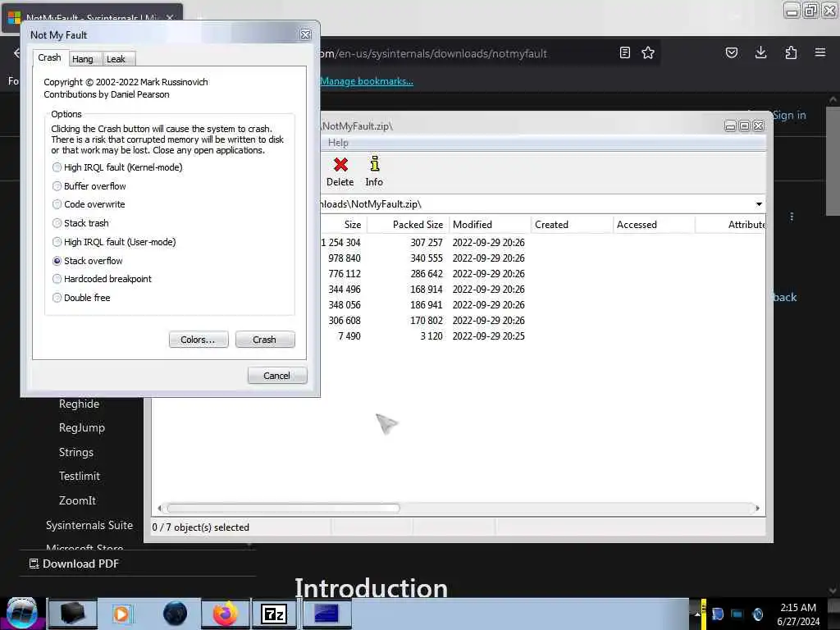Click the scroll right arrow in 7-Zip list
This screenshot has width=840, height=630.
[x=757, y=508]
